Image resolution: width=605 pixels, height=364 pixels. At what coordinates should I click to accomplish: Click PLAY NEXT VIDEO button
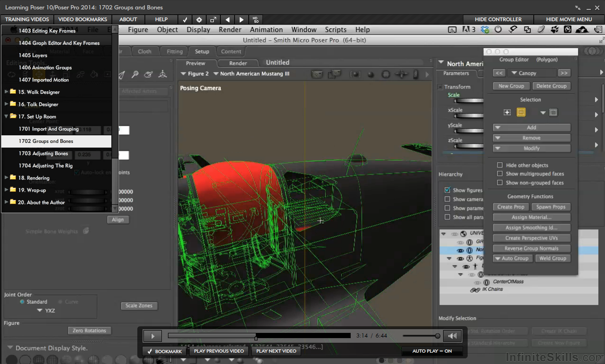point(276,351)
